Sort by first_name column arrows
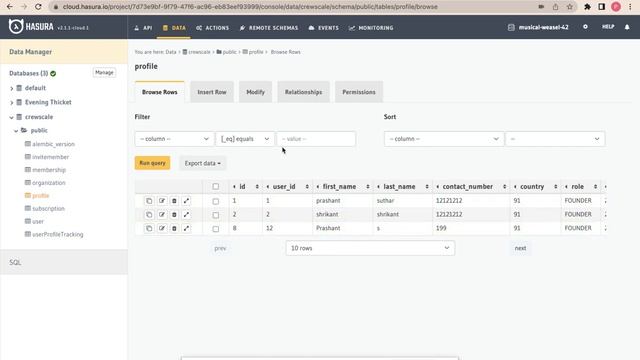 (x=368, y=187)
